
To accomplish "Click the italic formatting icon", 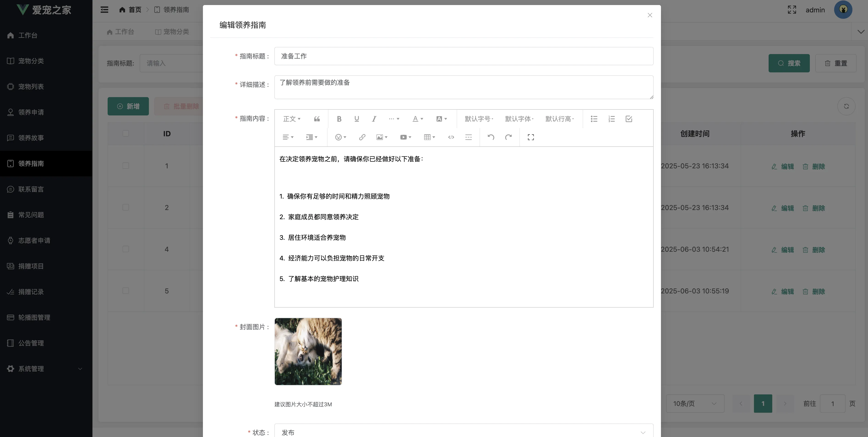I will 374,119.
